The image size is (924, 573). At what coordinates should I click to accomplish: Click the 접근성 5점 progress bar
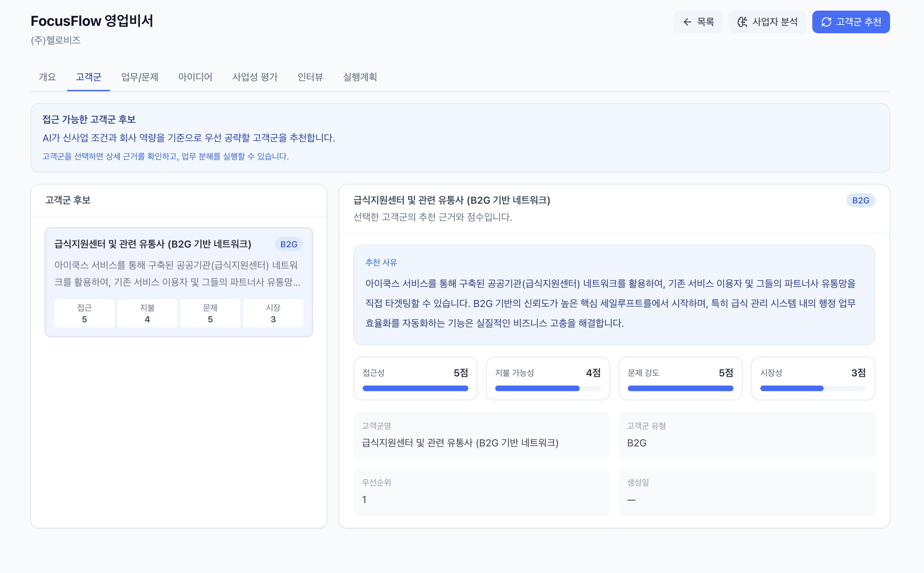point(415,388)
